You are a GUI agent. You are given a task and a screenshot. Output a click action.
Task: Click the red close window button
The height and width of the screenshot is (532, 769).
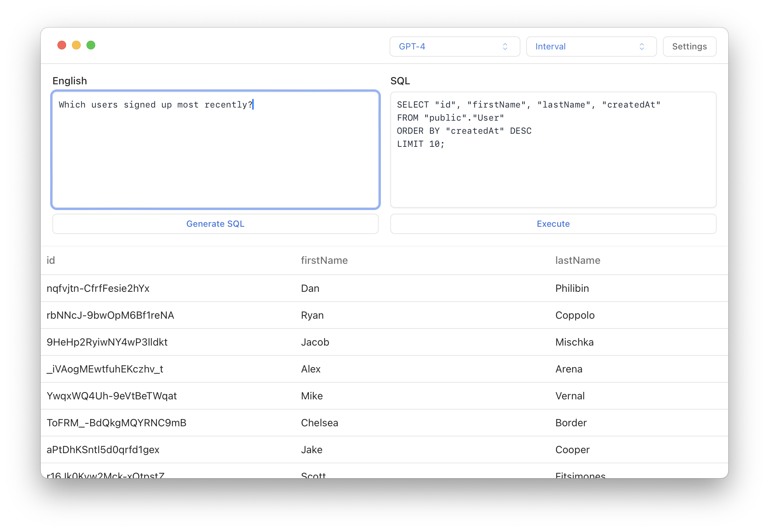click(x=62, y=45)
